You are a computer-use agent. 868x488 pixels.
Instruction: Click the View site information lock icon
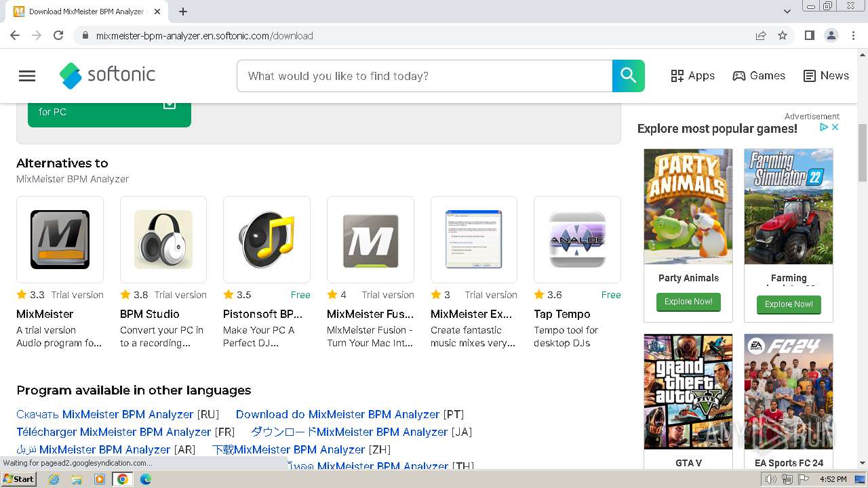85,35
